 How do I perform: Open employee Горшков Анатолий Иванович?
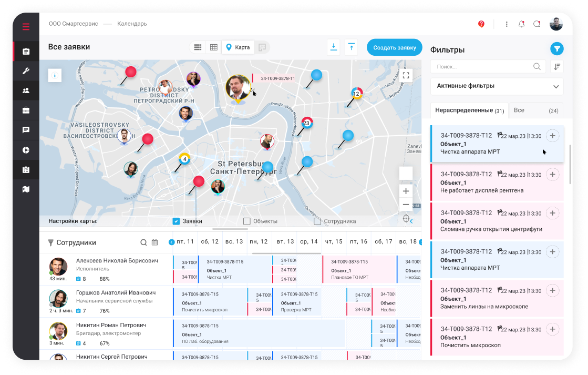click(x=116, y=292)
